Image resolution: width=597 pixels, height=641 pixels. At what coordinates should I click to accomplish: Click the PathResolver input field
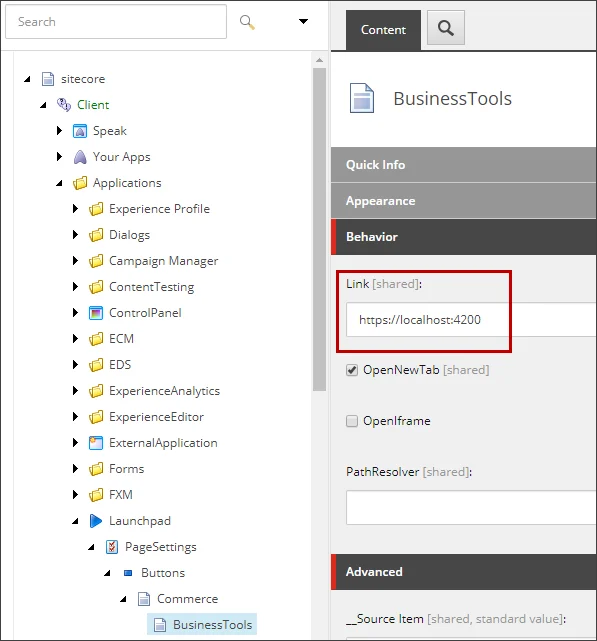pyautogui.click(x=471, y=508)
